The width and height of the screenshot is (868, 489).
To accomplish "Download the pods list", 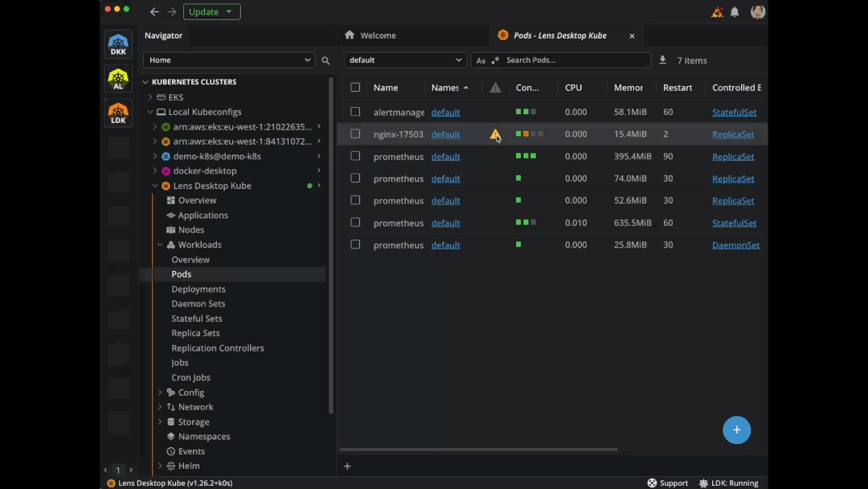I will [x=662, y=60].
